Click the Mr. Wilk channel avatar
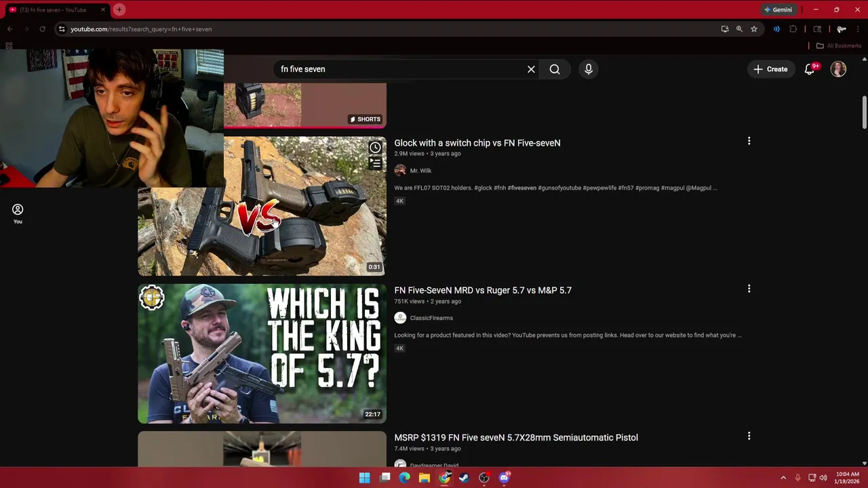 click(400, 171)
